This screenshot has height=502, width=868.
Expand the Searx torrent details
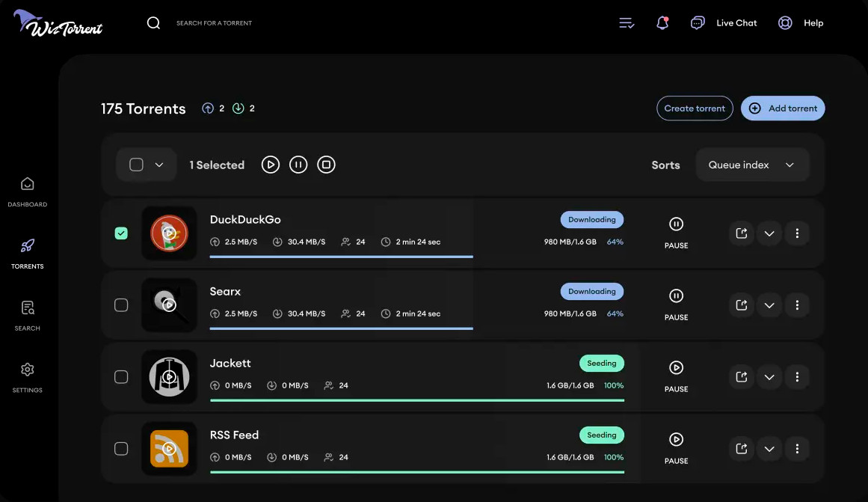click(x=769, y=304)
